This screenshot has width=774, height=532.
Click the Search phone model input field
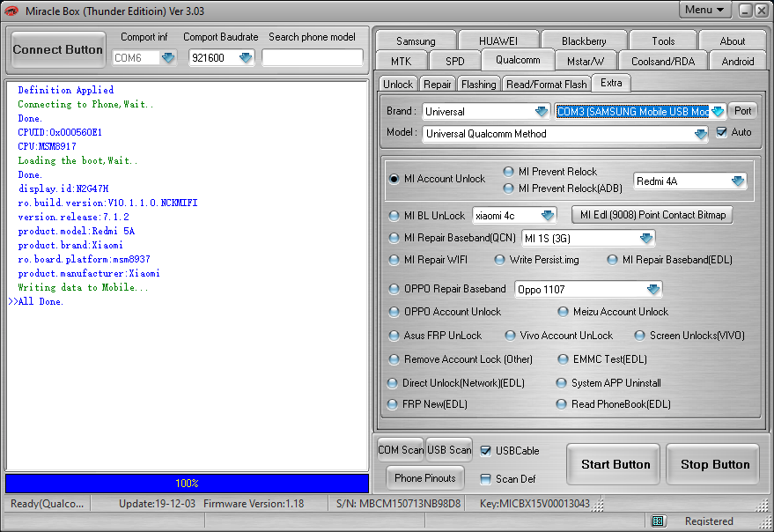313,58
